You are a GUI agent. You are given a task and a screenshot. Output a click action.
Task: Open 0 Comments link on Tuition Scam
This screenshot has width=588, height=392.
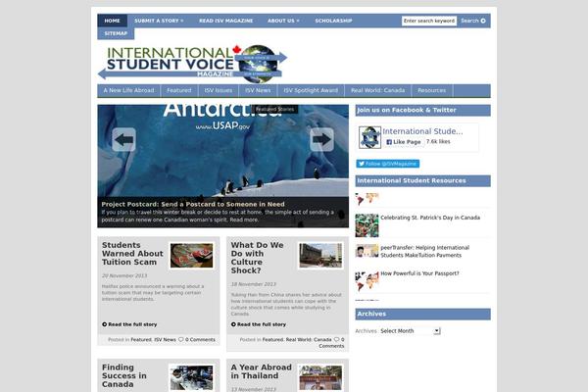point(200,339)
